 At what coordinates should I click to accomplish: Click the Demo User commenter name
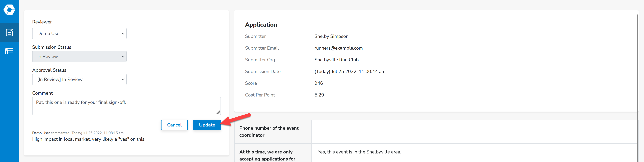[x=41, y=133]
